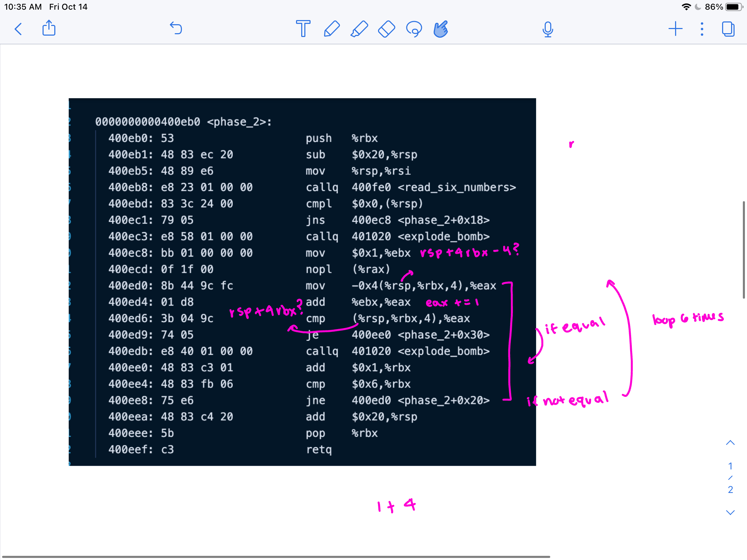This screenshot has height=560, width=747.
Task: Select the Text tool
Action: pos(303,29)
